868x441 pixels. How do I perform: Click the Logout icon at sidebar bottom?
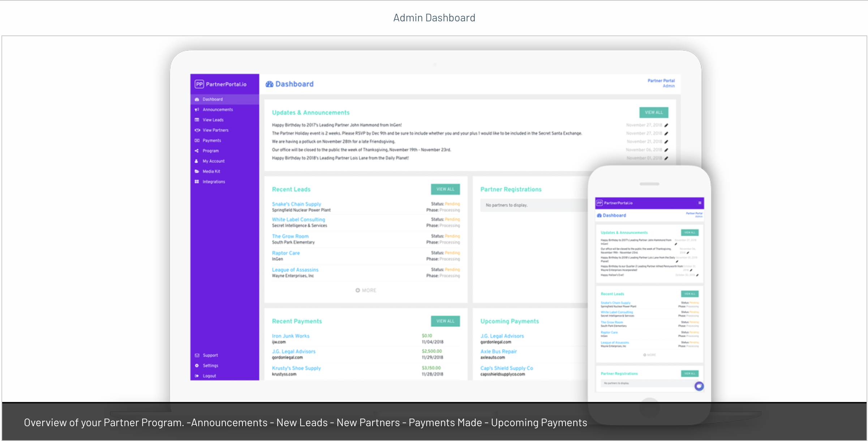point(197,376)
